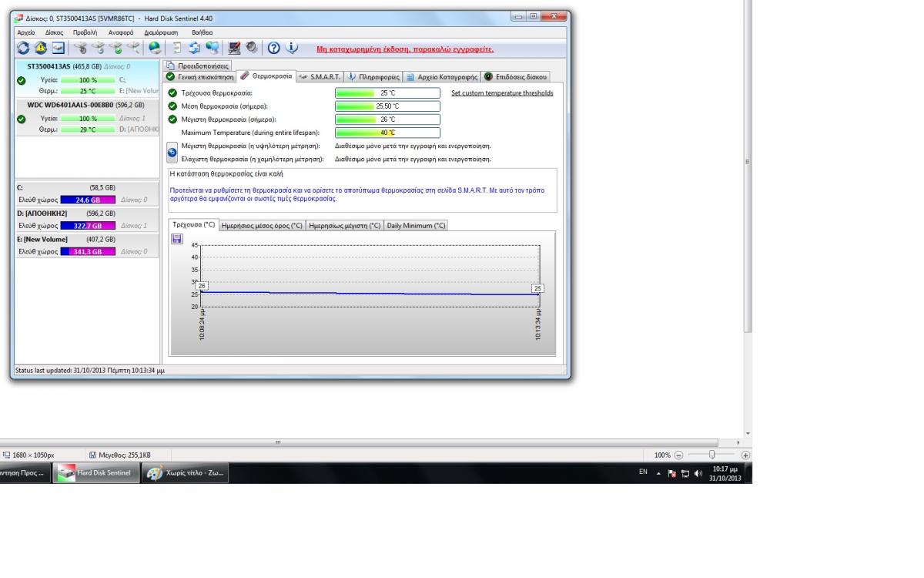Click the globe icon in the toolbar
This screenshot has height=578, width=924.
point(154,48)
